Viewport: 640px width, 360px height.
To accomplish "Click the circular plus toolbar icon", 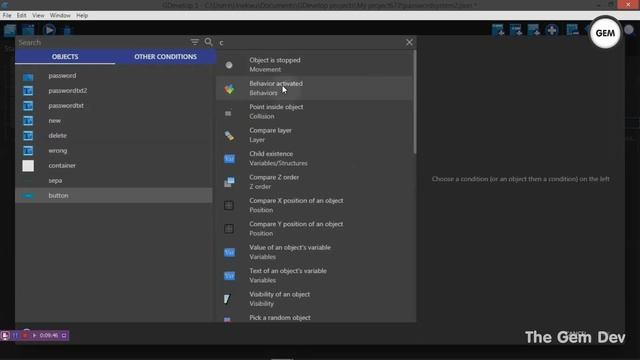I will click(x=552, y=30).
